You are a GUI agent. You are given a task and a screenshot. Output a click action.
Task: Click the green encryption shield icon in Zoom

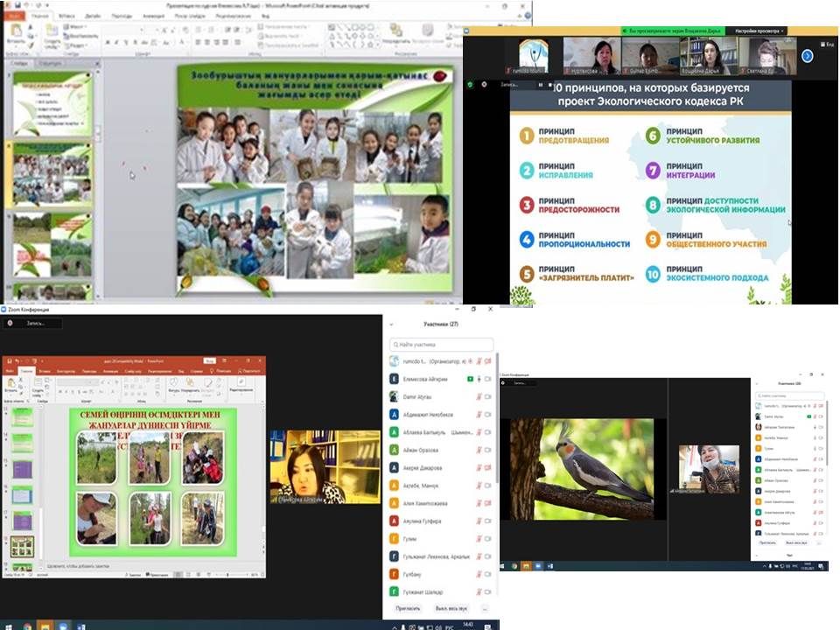[470, 84]
